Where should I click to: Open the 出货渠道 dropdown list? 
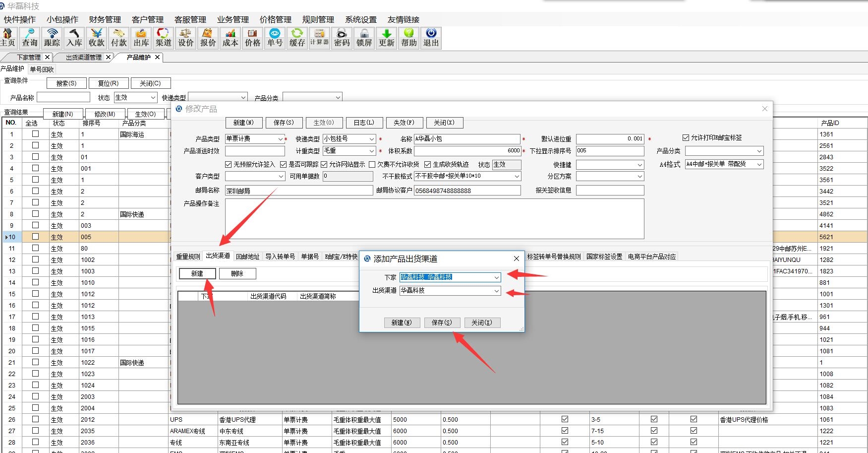[x=496, y=291]
